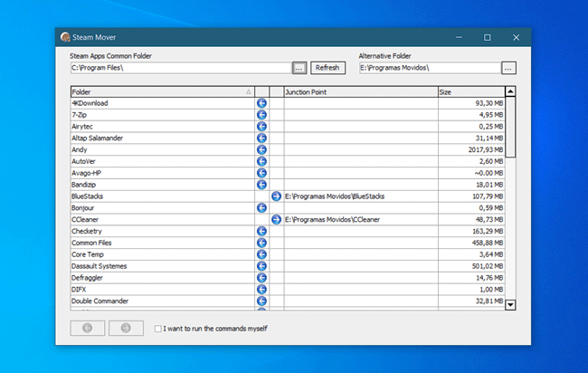Viewport: 588px width, 373px height.
Task: Click junction path E:\Programas Movidos\BlueStacks
Action: (335, 196)
